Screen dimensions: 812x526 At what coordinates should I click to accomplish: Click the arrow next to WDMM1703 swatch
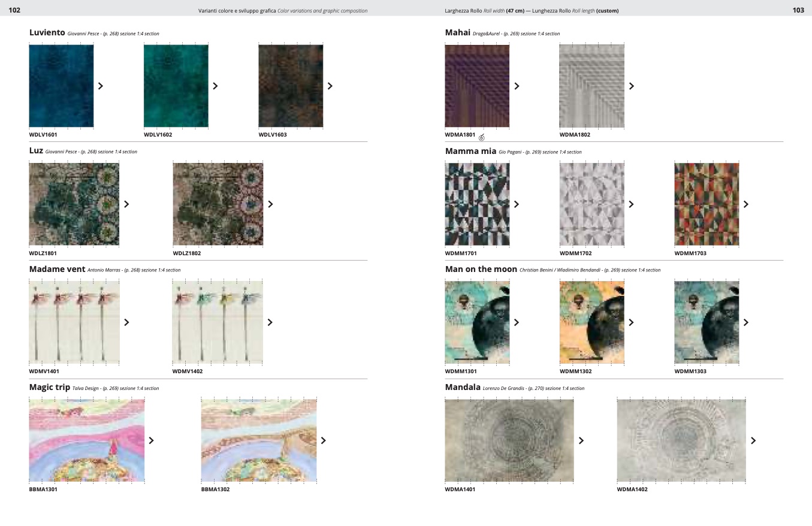[x=745, y=204]
